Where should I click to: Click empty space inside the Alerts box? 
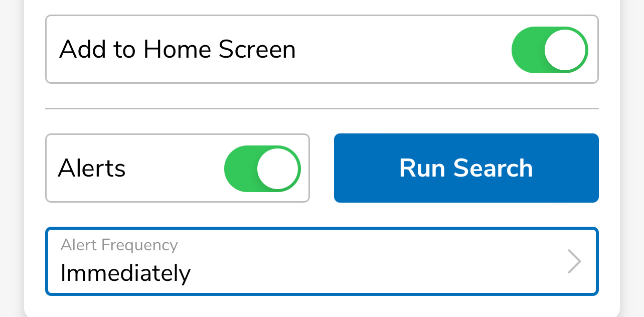[175, 169]
